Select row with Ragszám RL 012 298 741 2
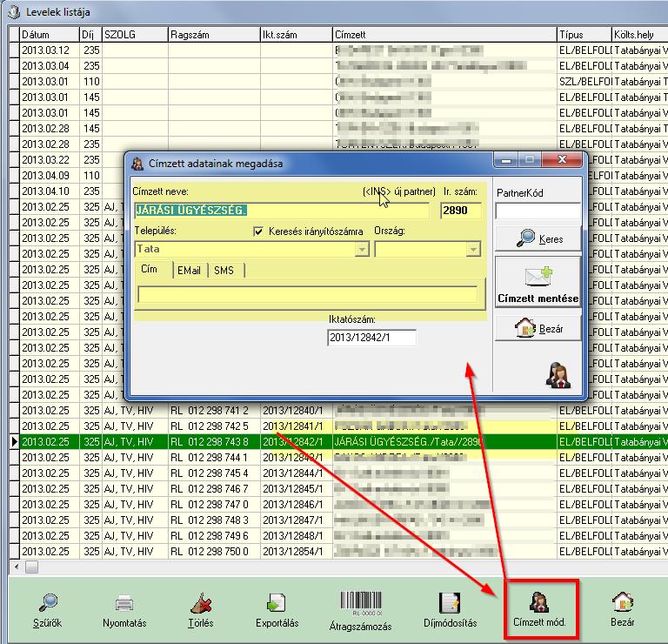 click(338, 411)
